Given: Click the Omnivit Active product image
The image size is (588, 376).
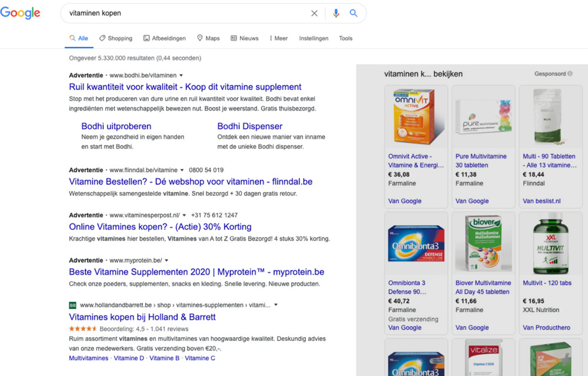Looking at the screenshot, I should click(x=416, y=116).
